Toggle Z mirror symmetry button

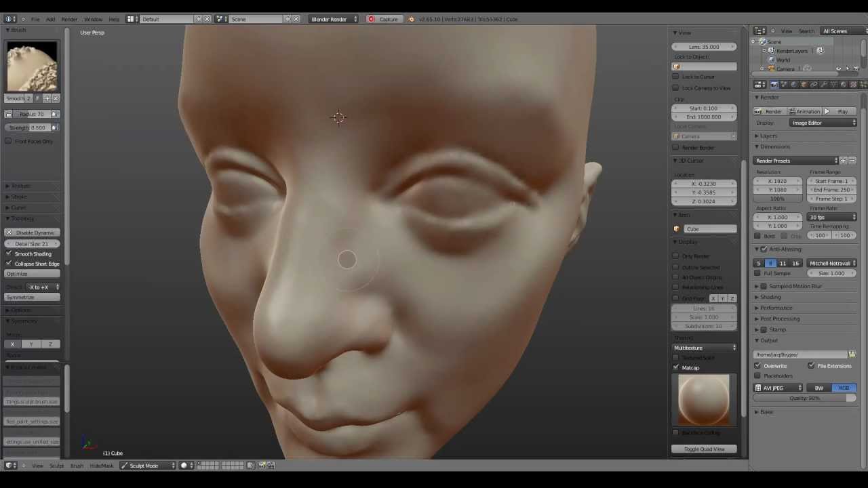coord(50,344)
